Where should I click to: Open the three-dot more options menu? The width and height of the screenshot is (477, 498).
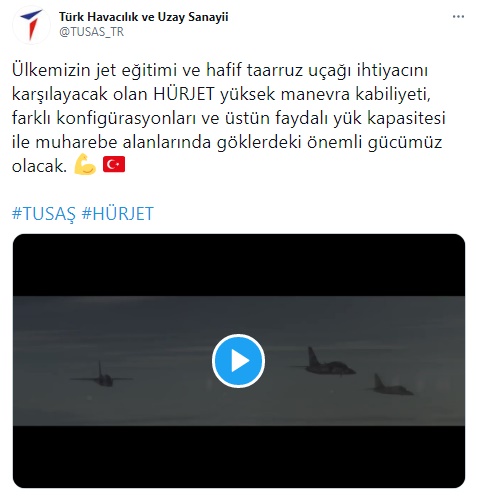tap(458, 16)
